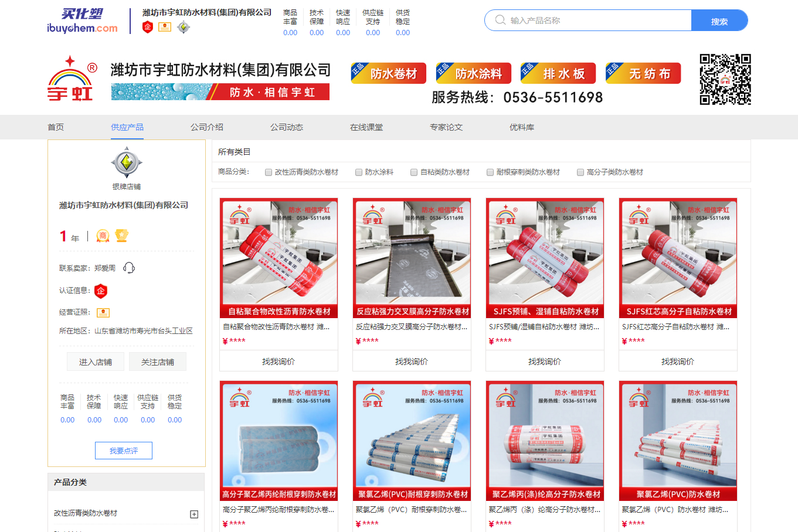Click the 自粘聚合物改性沥青防水卷材 潍... title link
Image resolution: width=798 pixels, height=532 pixels.
(x=276, y=327)
